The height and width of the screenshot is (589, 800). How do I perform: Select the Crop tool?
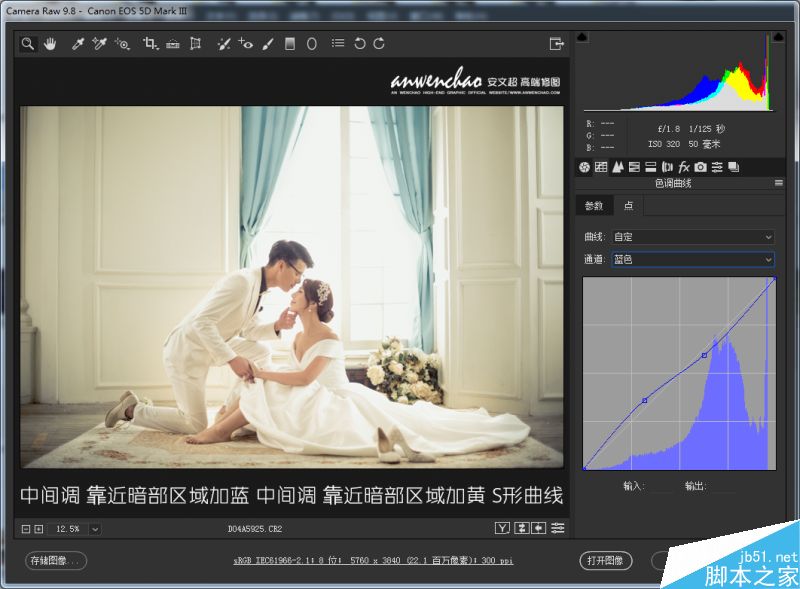point(151,44)
